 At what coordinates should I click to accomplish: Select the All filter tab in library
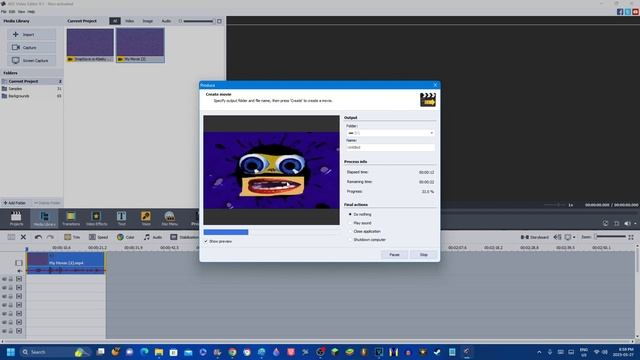(x=115, y=21)
